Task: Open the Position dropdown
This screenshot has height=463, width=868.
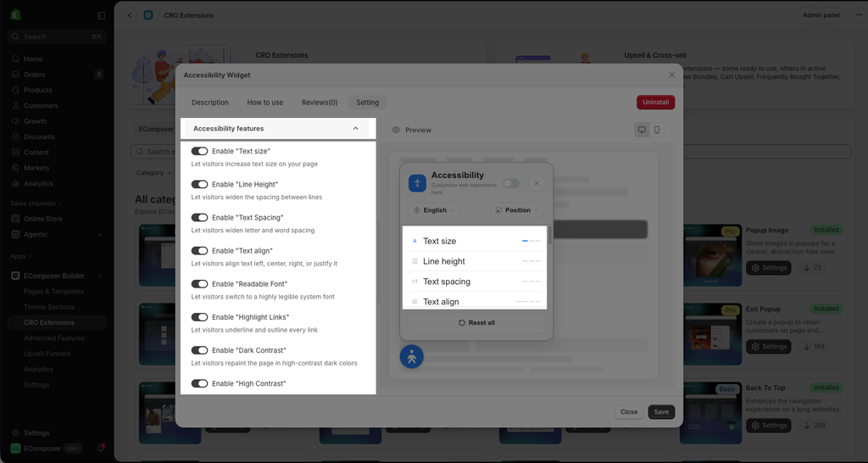Action: tap(517, 210)
